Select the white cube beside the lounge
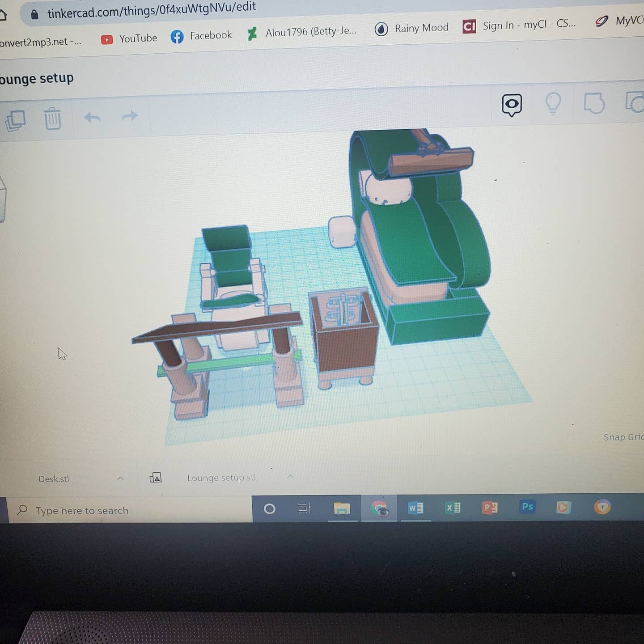 [x=342, y=232]
